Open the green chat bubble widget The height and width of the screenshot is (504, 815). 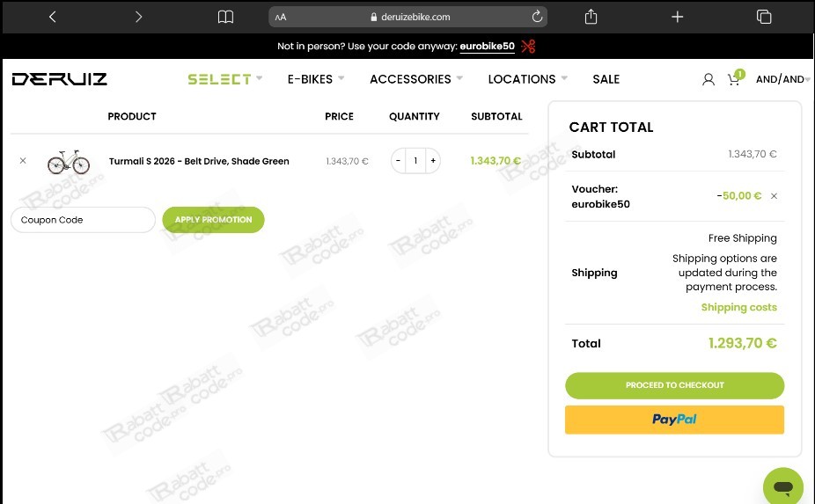coord(782,487)
